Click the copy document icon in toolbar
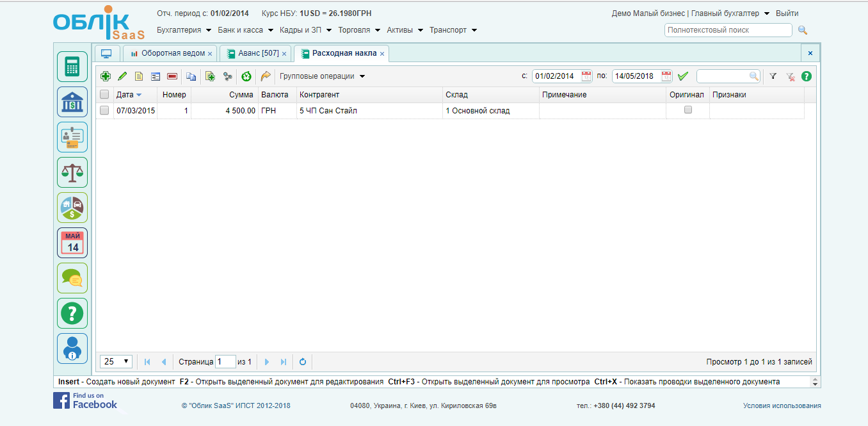 click(x=191, y=76)
